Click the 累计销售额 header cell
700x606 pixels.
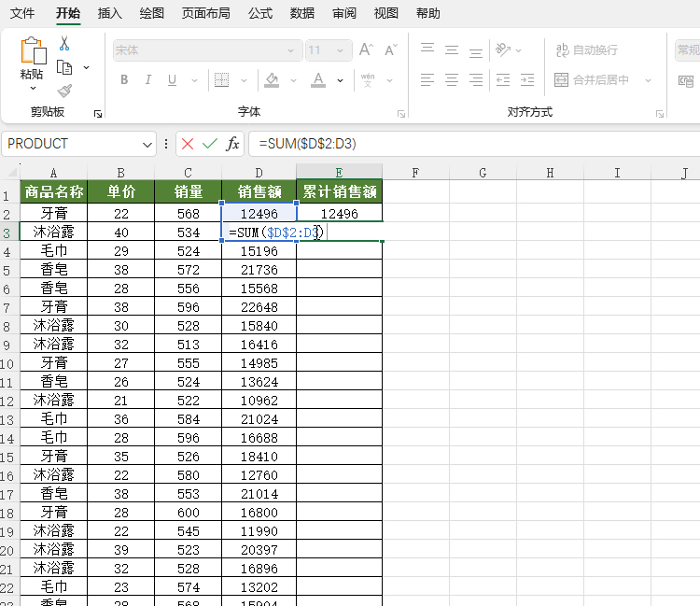[340, 191]
